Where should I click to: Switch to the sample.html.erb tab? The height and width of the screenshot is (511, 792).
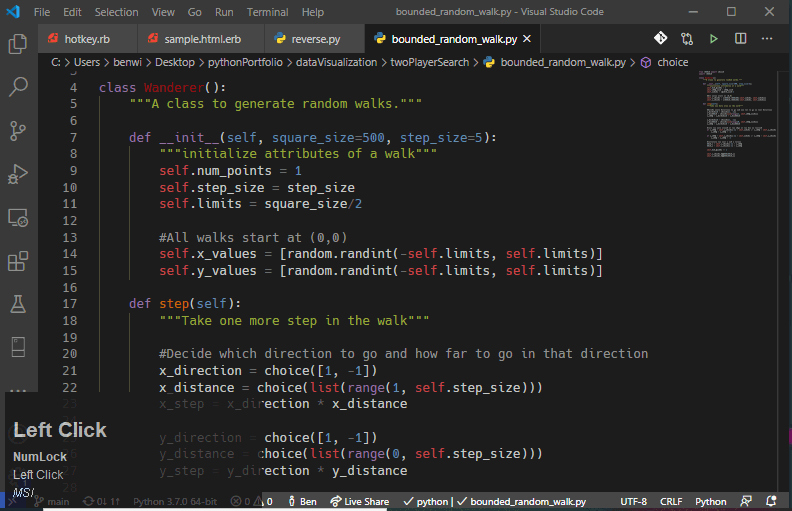(x=201, y=39)
